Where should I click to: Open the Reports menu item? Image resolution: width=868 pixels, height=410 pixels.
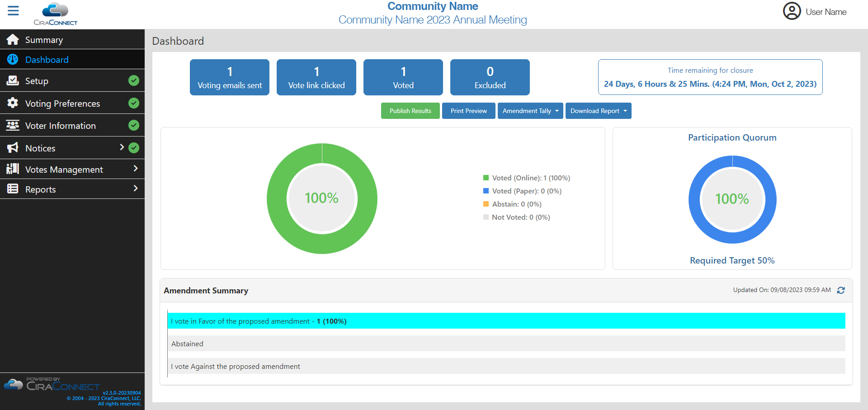[x=41, y=189]
